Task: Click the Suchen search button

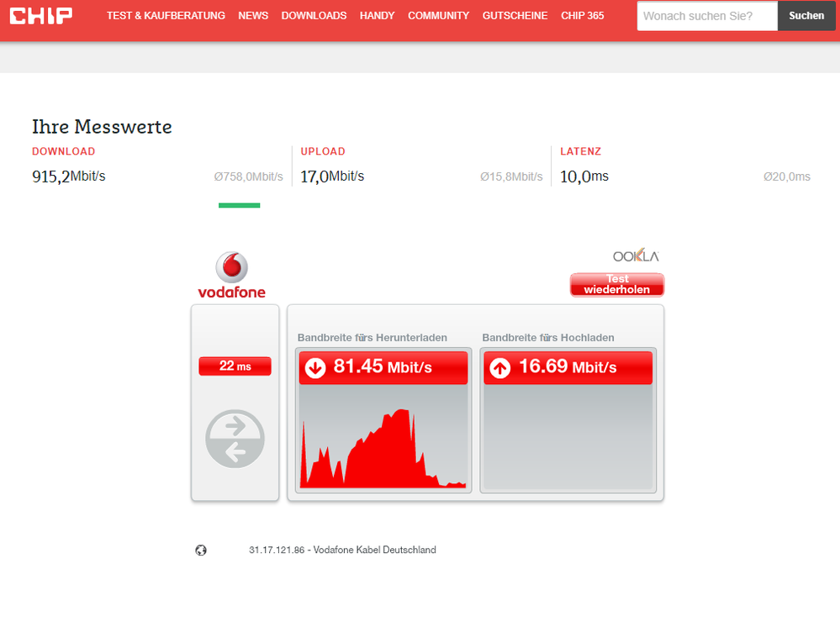Action: coord(806,15)
